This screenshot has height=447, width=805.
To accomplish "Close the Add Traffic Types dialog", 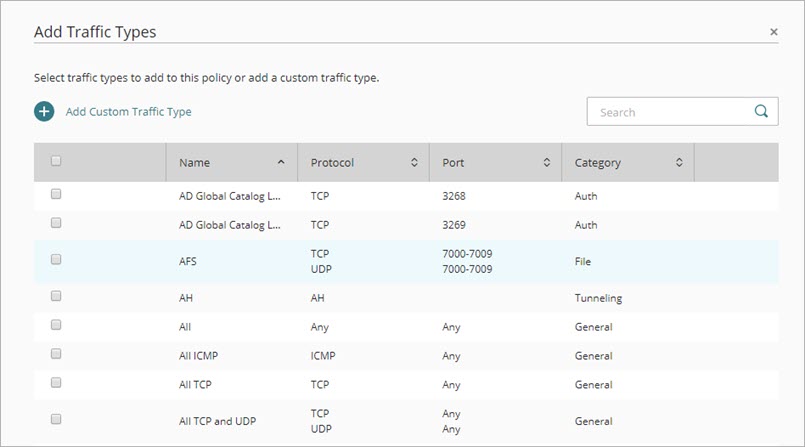I will [x=773, y=32].
